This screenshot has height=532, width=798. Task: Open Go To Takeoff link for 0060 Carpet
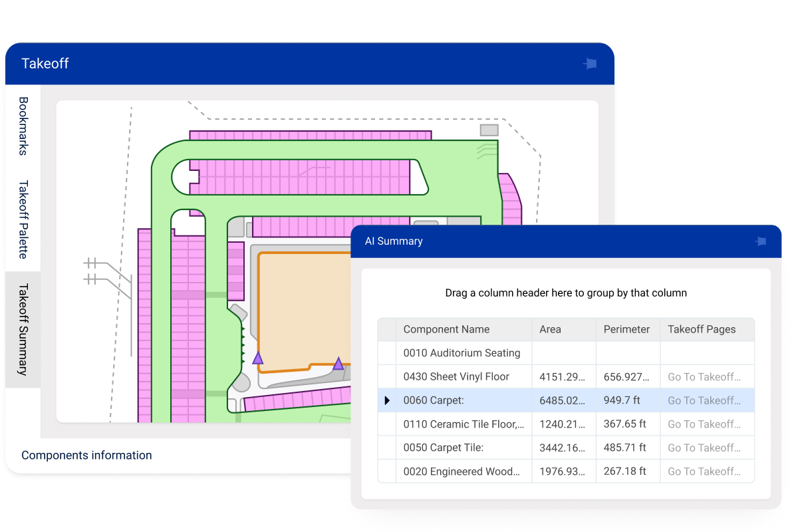tap(704, 401)
